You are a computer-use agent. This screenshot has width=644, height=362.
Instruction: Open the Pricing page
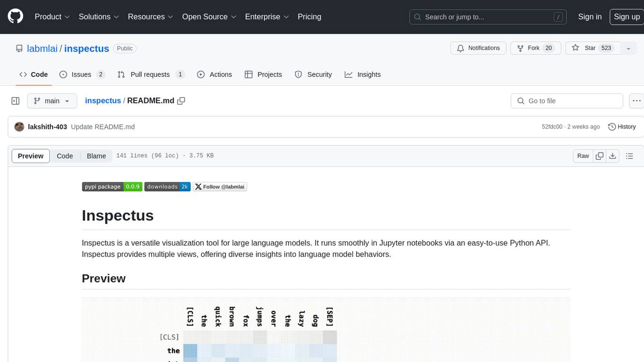click(309, 17)
